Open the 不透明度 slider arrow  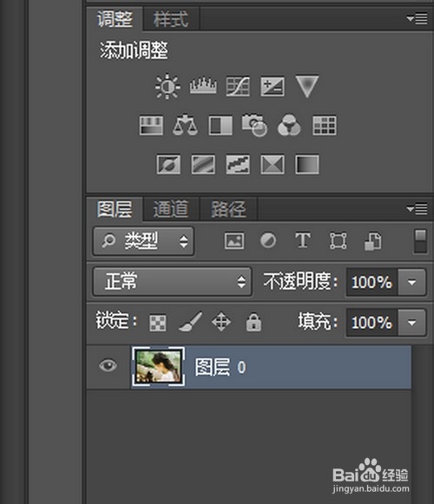click(411, 283)
